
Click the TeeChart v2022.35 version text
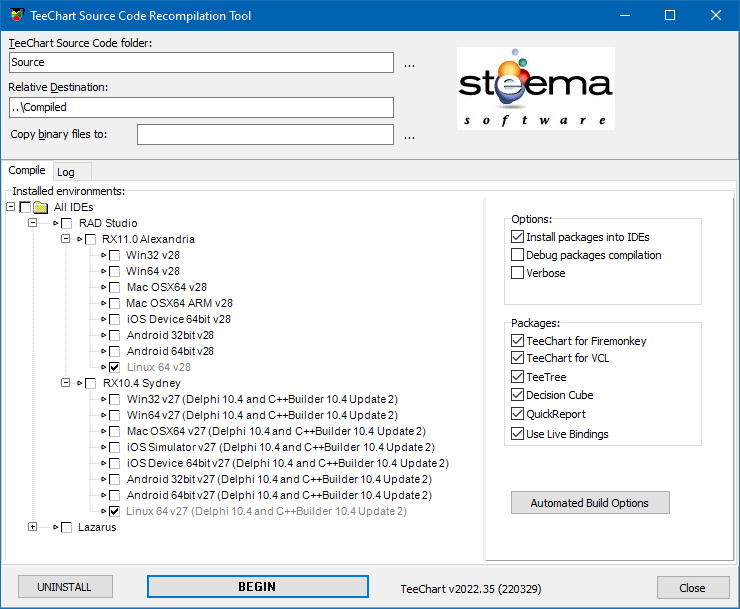(x=471, y=589)
